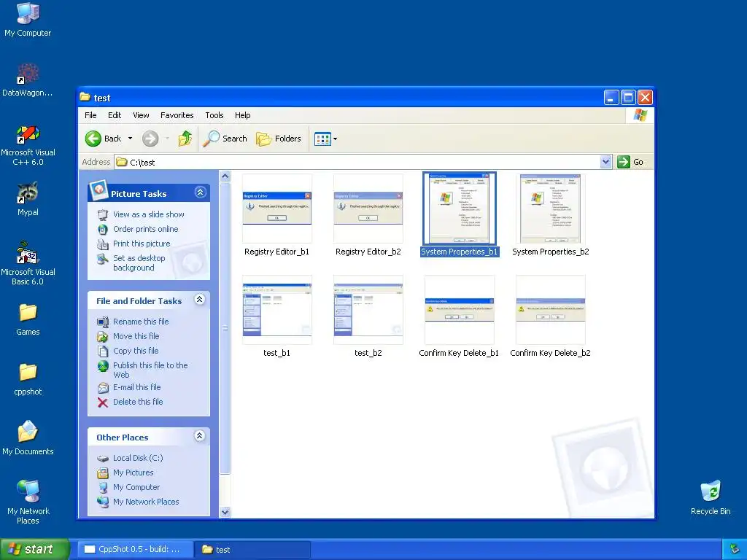Click the Rename this file icon
The height and width of the screenshot is (560, 747).
pyautogui.click(x=102, y=322)
